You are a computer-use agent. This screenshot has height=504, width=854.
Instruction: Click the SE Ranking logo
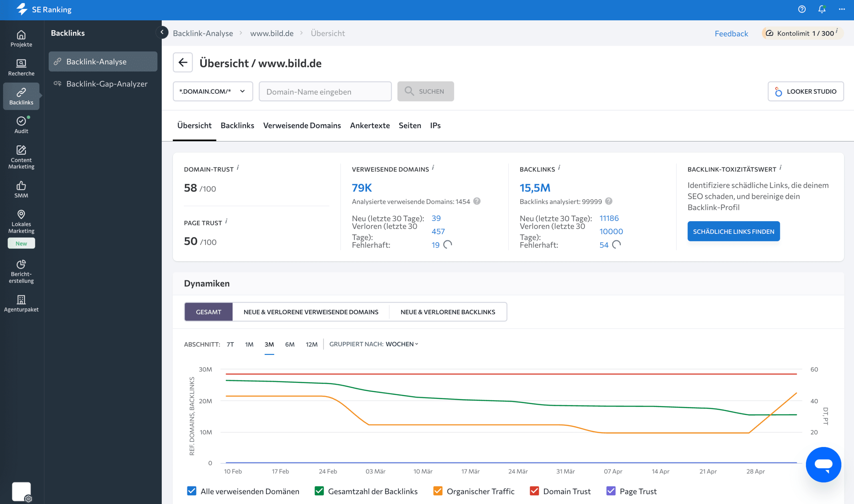(x=44, y=10)
